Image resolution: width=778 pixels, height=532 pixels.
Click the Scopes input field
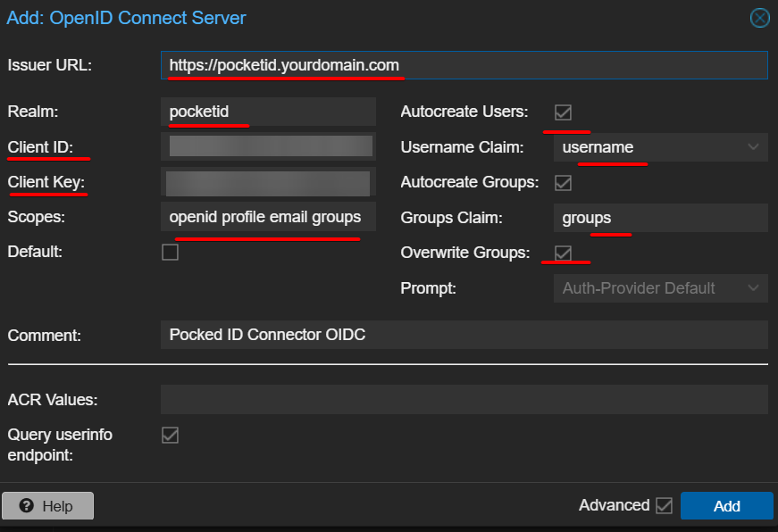click(268, 217)
